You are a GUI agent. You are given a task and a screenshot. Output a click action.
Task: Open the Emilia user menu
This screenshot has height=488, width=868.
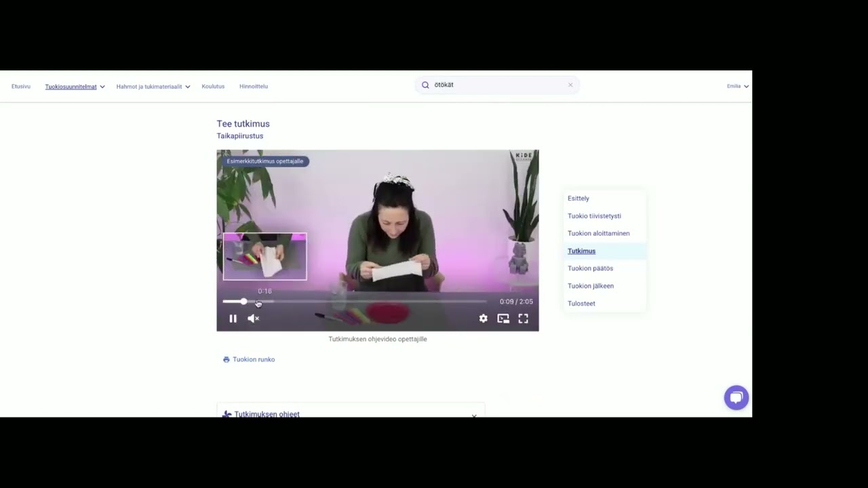[738, 86]
